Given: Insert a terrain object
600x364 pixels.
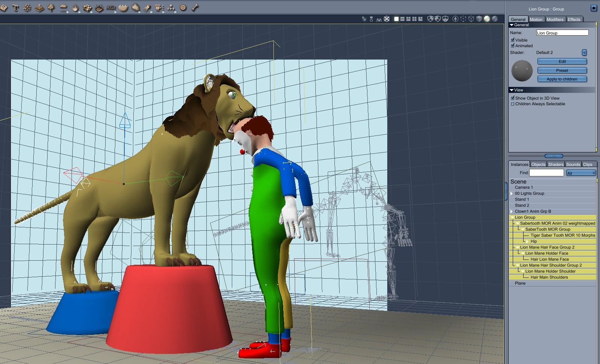Looking at the screenshot, I should (x=39, y=7).
